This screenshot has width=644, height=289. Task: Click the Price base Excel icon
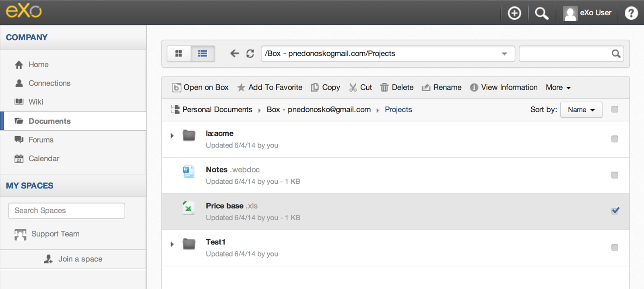(x=188, y=208)
